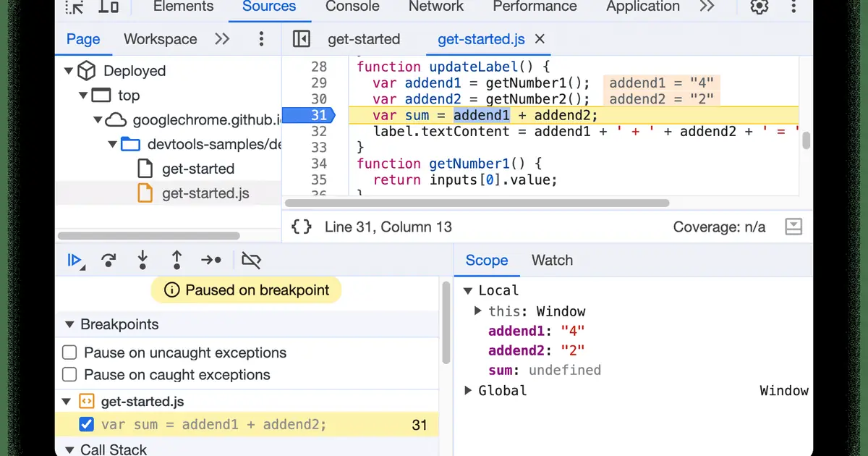Open get-started file in navigator
This screenshot has height=456, width=868.
click(x=198, y=169)
